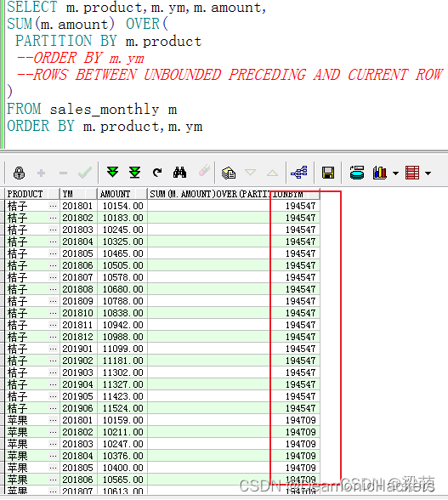
Task: Click the table name sales_monthly in the query
Action: click(x=104, y=110)
